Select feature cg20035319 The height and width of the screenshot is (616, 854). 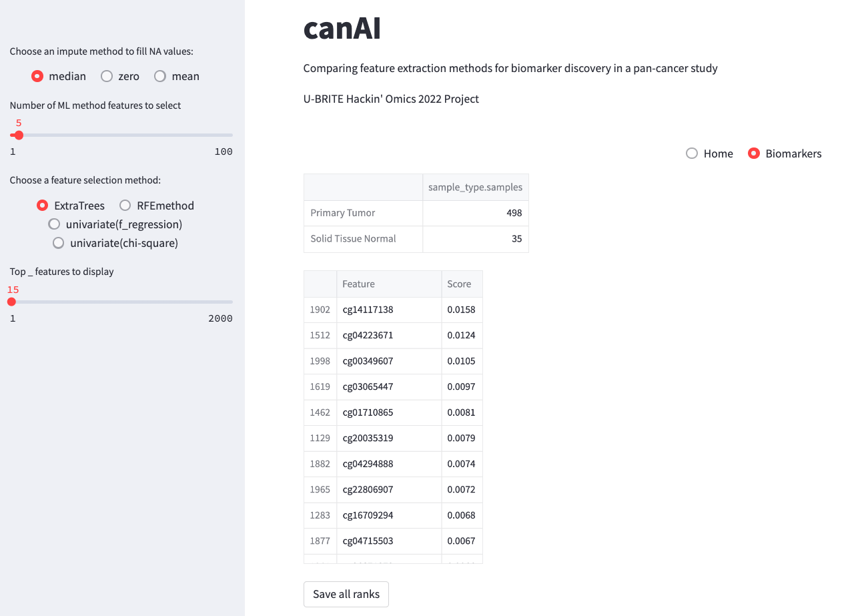coord(388,438)
